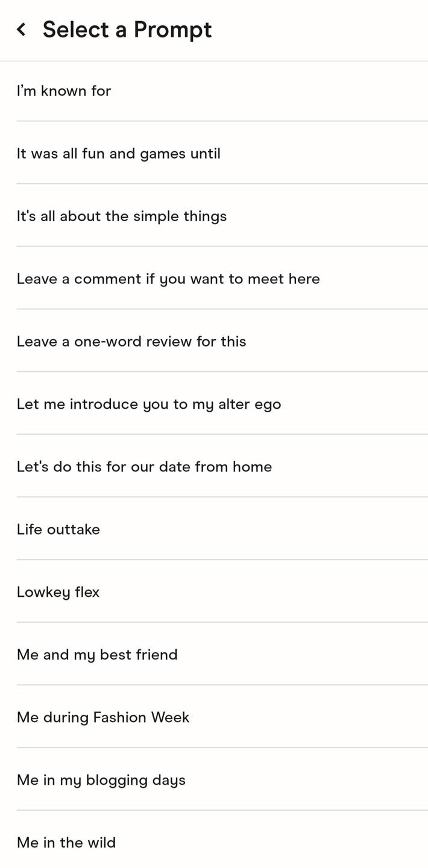Select "Me in my blogging days" prompt
The height and width of the screenshot is (868, 428).
point(214,780)
